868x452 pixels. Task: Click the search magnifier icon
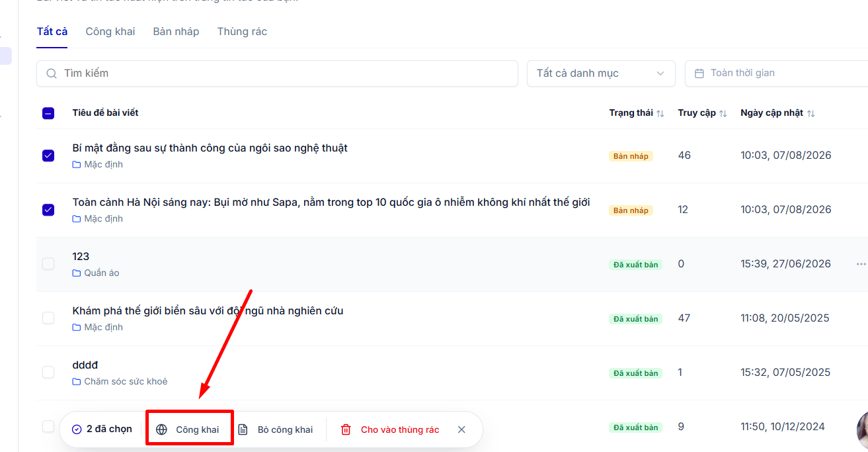52,73
